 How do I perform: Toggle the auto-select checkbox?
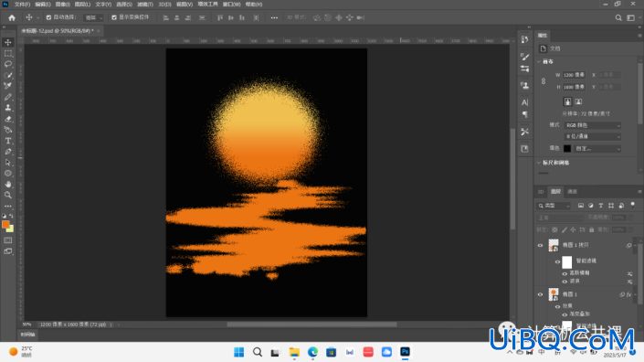(49, 17)
